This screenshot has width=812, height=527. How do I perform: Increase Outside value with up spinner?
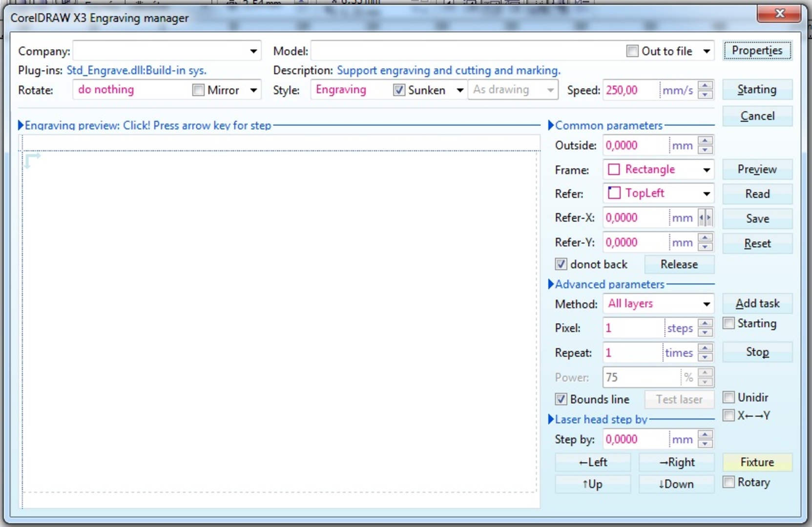click(x=705, y=141)
